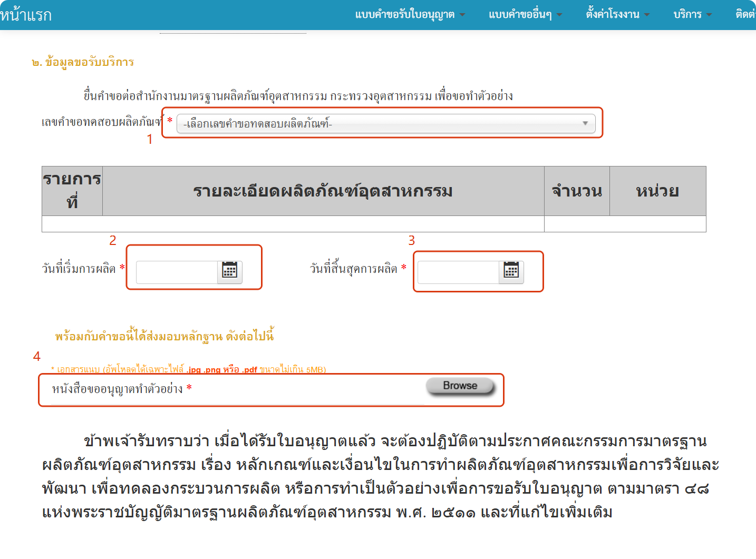Click the ติดต่อ menu at navbar edge
Image resolution: width=756 pixels, height=559 pixels.
click(x=745, y=15)
